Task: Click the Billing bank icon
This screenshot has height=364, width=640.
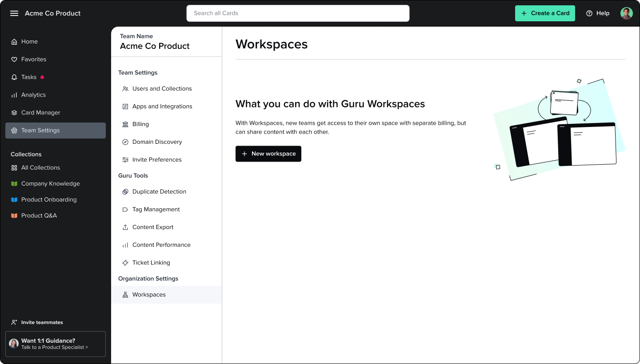Action: click(x=125, y=124)
